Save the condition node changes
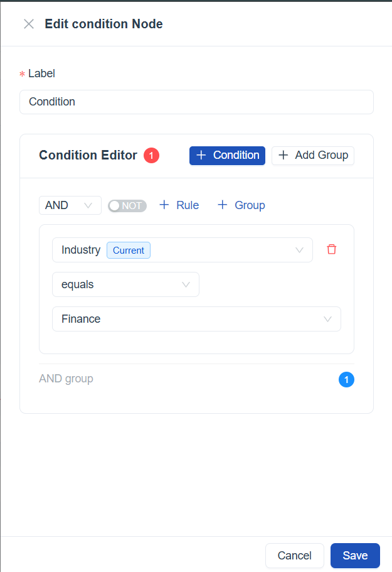392x572 pixels. click(x=355, y=556)
